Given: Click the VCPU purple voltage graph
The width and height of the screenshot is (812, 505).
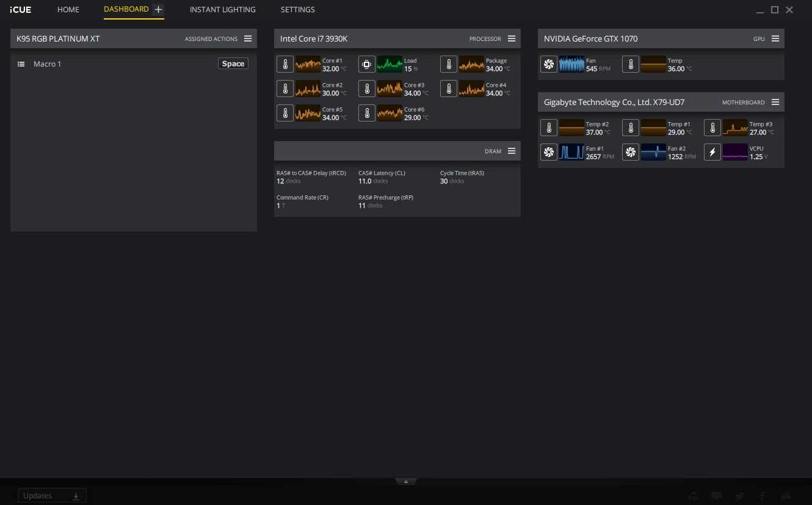Looking at the screenshot, I should pyautogui.click(x=735, y=152).
